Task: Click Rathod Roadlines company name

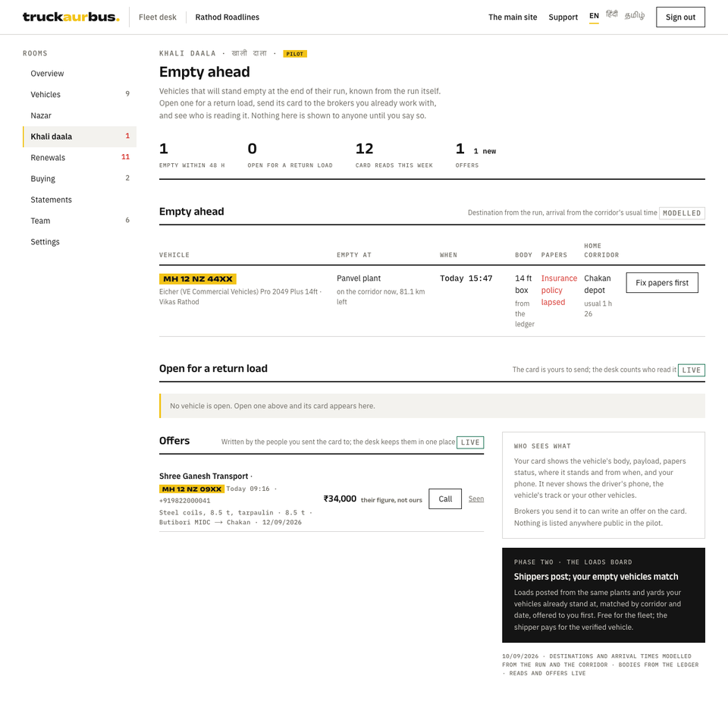Action: [227, 17]
